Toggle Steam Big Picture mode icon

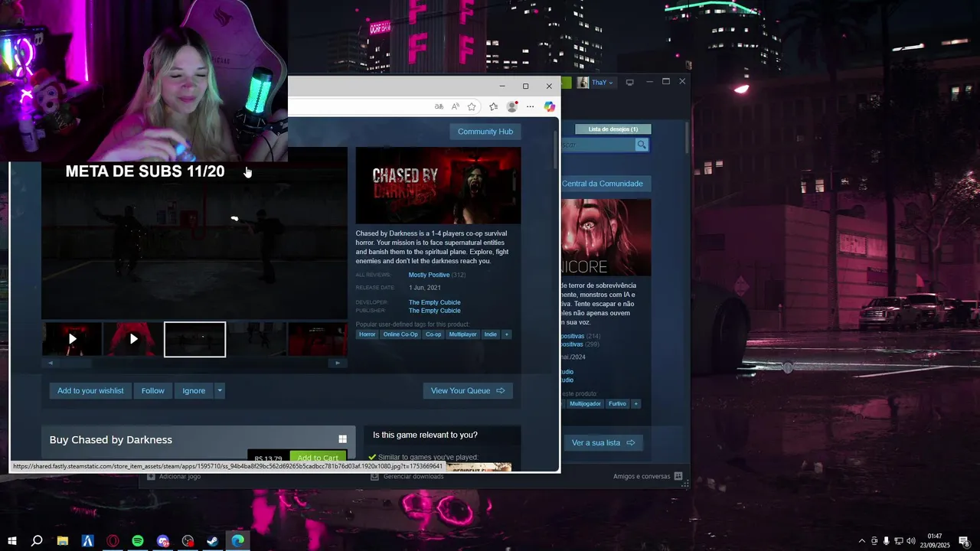(x=630, y=83)
